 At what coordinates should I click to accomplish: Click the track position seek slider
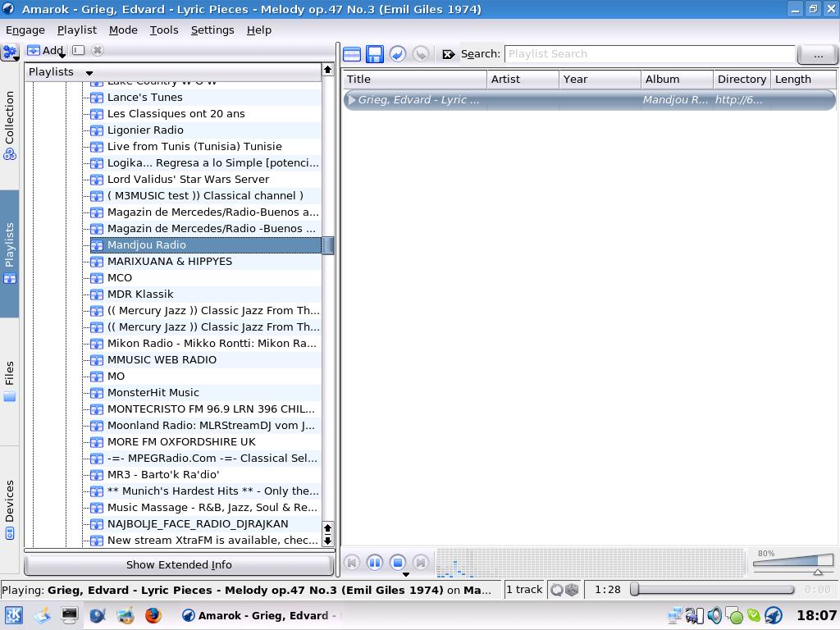pos(713,590)
